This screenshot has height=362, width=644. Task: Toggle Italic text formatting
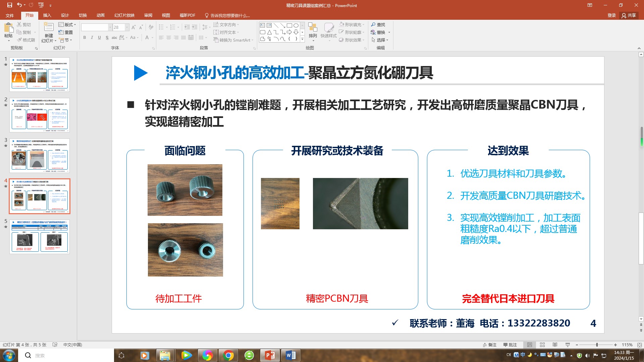click(x=92, y=38)
